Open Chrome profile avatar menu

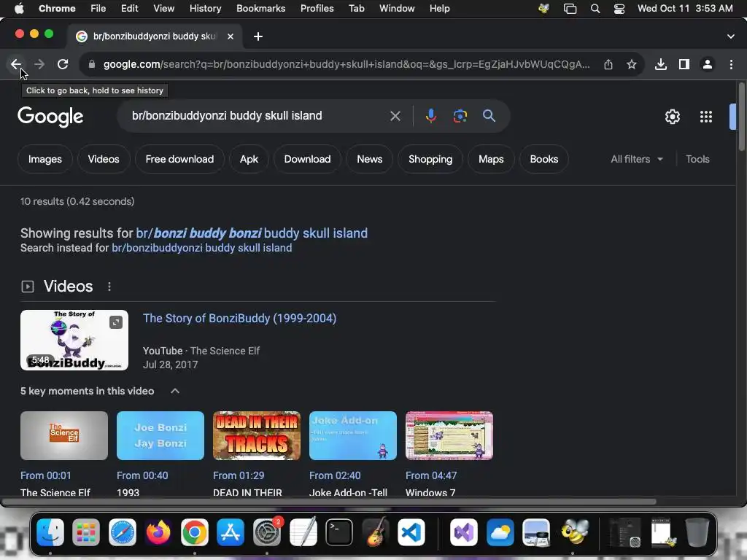tap(708, 64)
